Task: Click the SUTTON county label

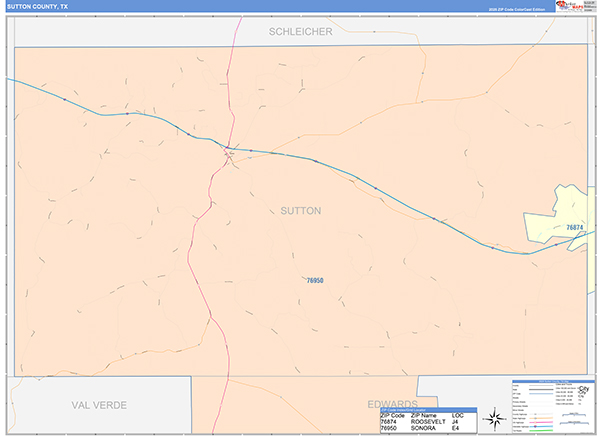Action: click(x=301, y=211)
